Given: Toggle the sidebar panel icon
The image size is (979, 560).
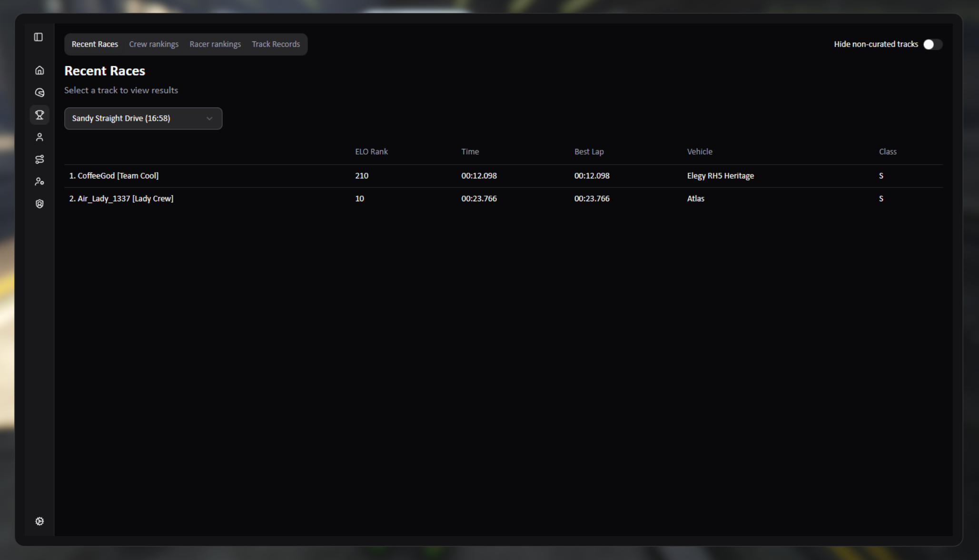Looking at the screenshot, I should [39, 37].
